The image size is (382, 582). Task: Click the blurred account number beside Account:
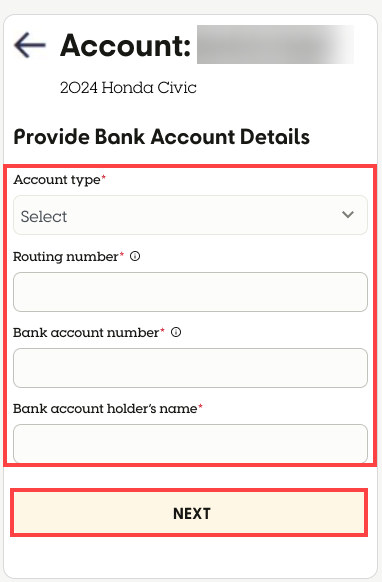click(x=275, y=45)
